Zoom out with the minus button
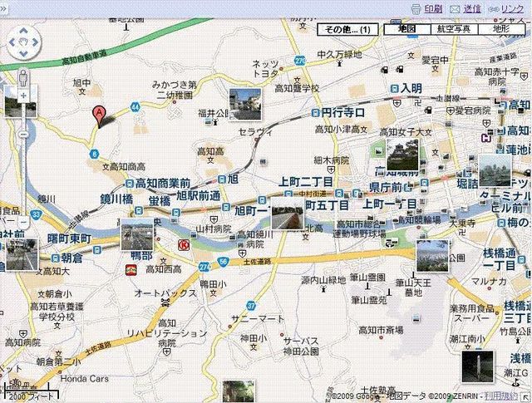Viewport: 532px width, 403px height. click(x=23, y=223)
